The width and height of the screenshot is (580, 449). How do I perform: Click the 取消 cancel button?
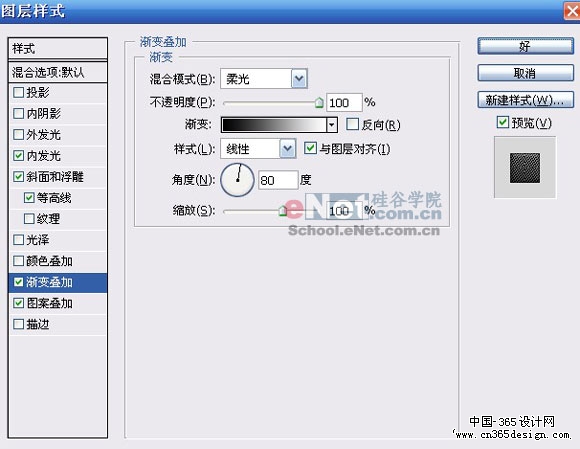pos(526,73)
